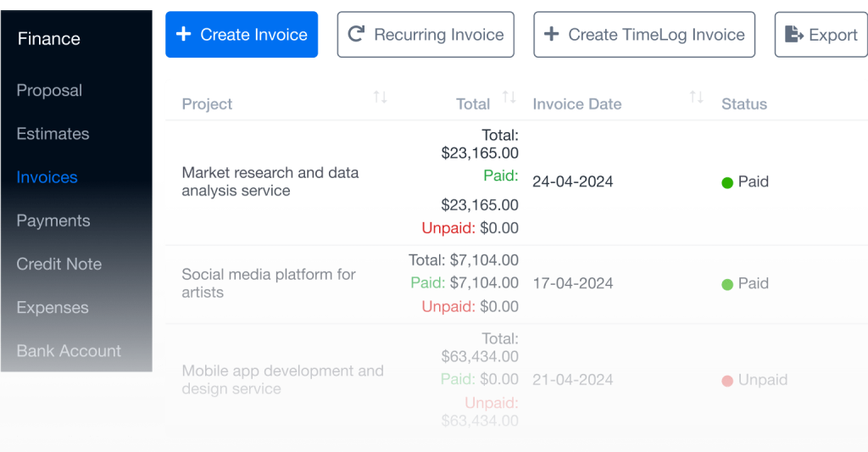868x452 pixels.
Task: Open the Payments page
Action: (x=53, y=220)
